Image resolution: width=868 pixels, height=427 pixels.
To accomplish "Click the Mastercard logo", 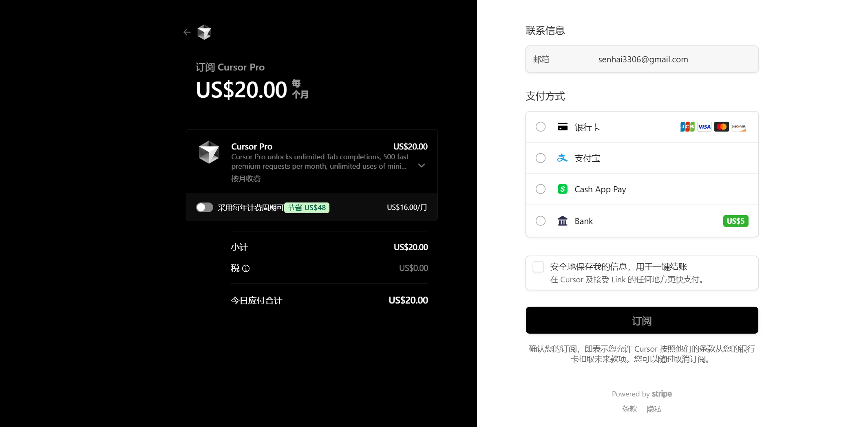I will point(722,127).
